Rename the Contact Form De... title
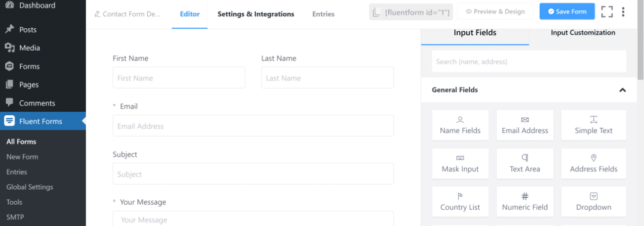Viewport: 644px width, 226px height. coord(132,14)
